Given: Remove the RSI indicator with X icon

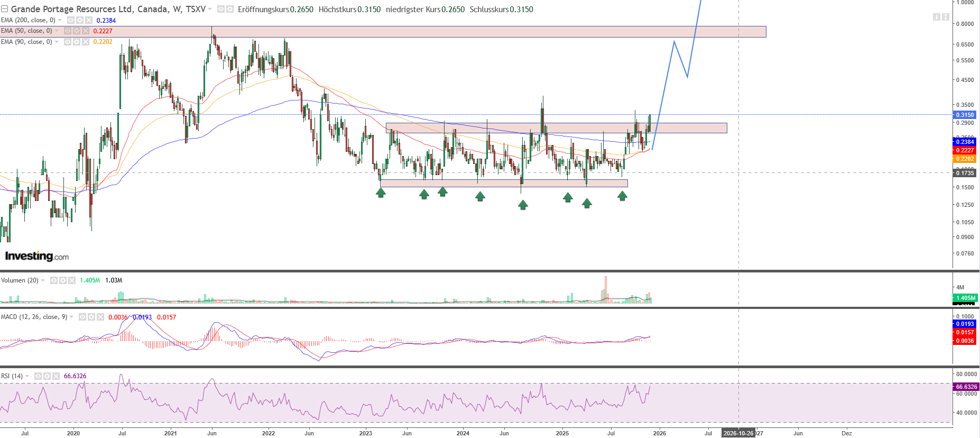Looking at the screenshot, I should (56, 376).
